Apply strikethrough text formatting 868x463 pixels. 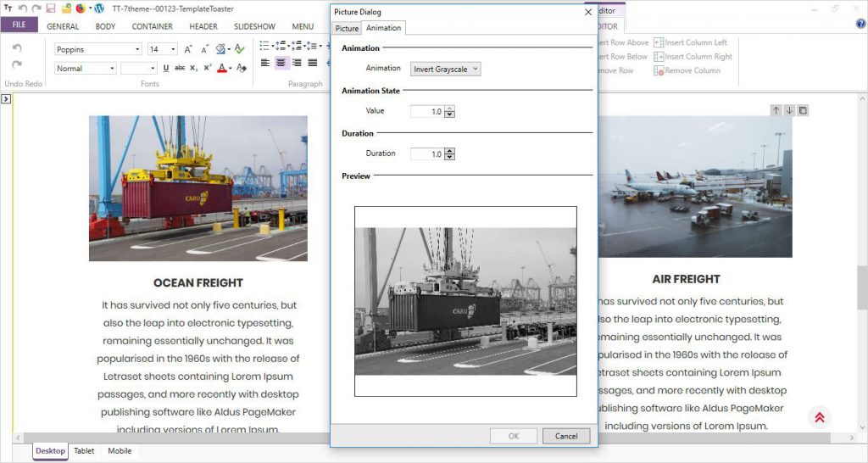180,68
